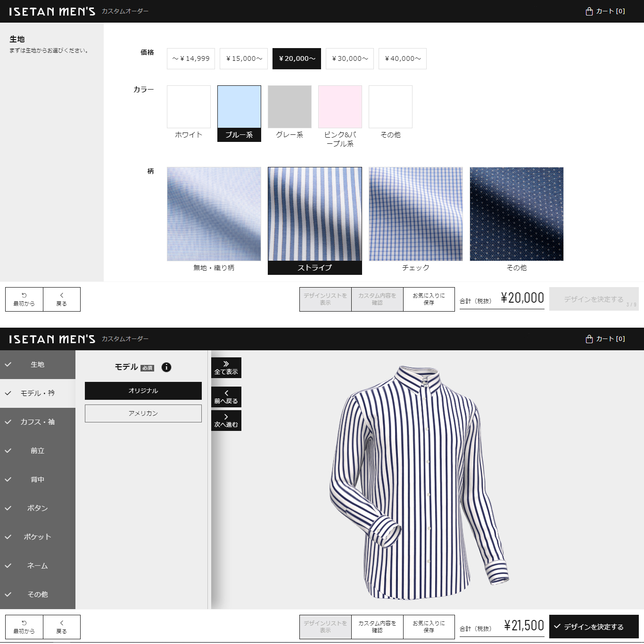Pick the オリジナル model option
Viewport: 644px width, 644px height.
(x=143, y=391)
